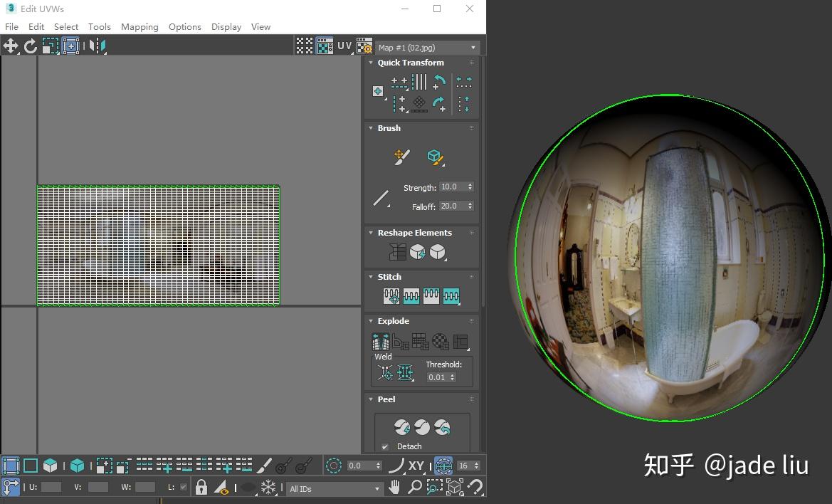Click the Relax Custom cube icon

click(x=438, y=252)
